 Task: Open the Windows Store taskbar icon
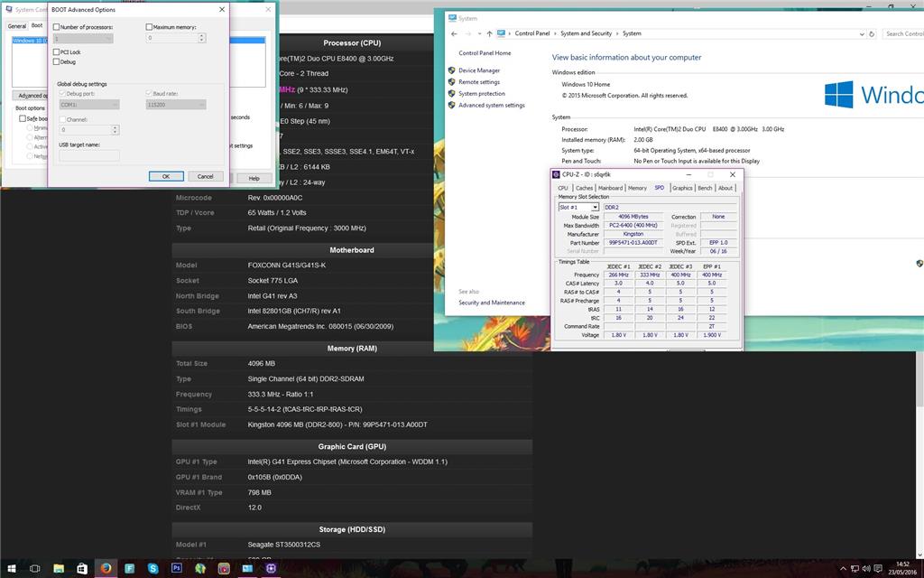coord(82,569)
